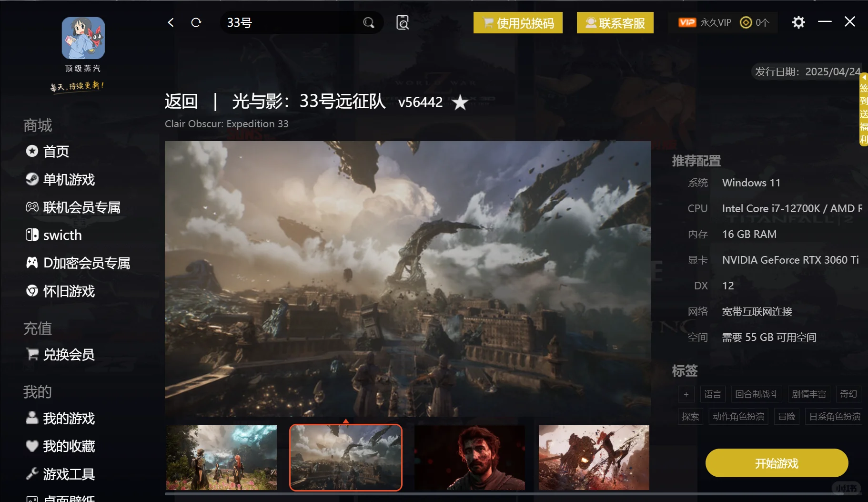Click the 回合制战斗 tag
Image resolution: width=868 pixels, height=502 pixels.
pyautogui.click(x=757, y=394)
